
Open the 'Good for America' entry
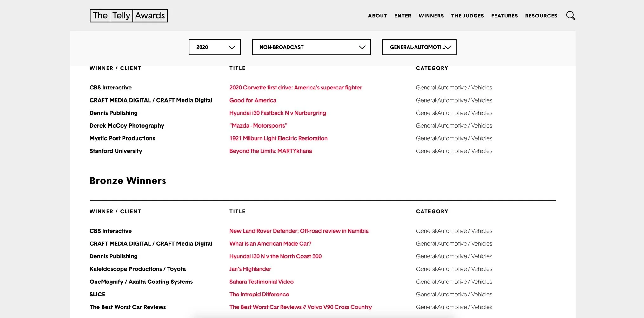(253, 100)
